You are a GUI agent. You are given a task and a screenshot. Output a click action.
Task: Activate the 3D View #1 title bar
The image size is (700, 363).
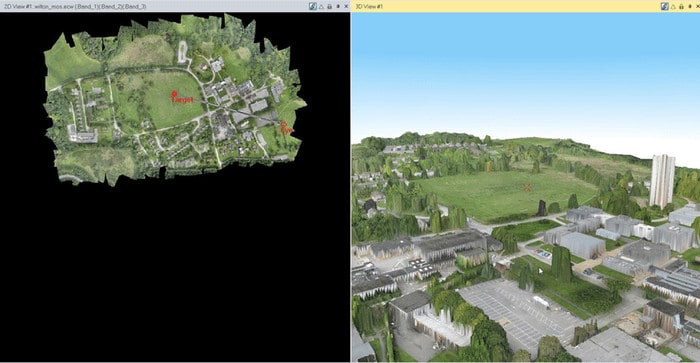pyautogui.click(x=504, y=6)
